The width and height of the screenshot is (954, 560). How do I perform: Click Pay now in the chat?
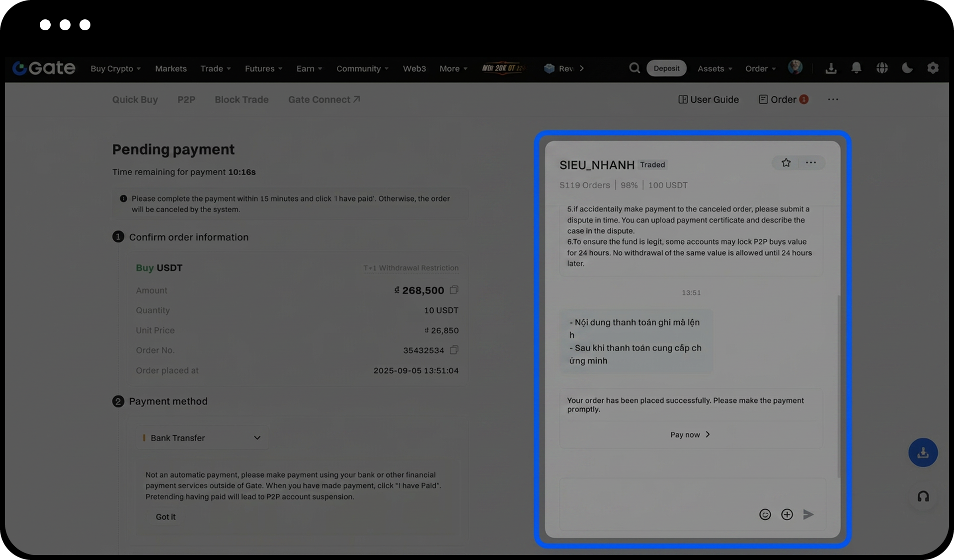coord(690,434)
